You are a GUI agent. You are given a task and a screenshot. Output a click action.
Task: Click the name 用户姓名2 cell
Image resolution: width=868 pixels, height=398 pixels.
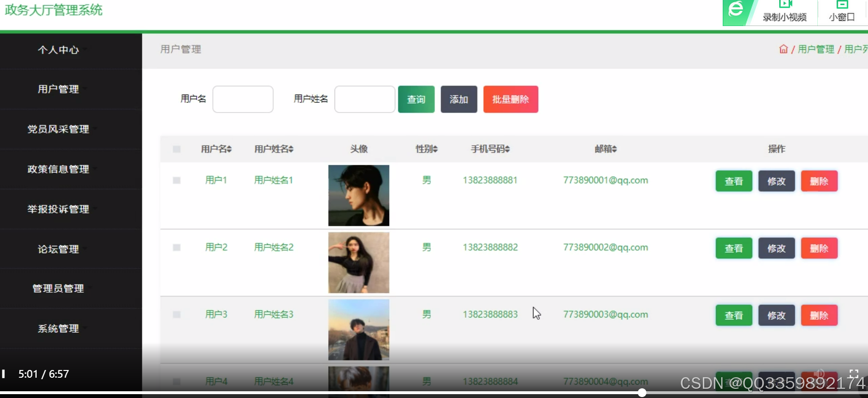[x=274, y=247]
